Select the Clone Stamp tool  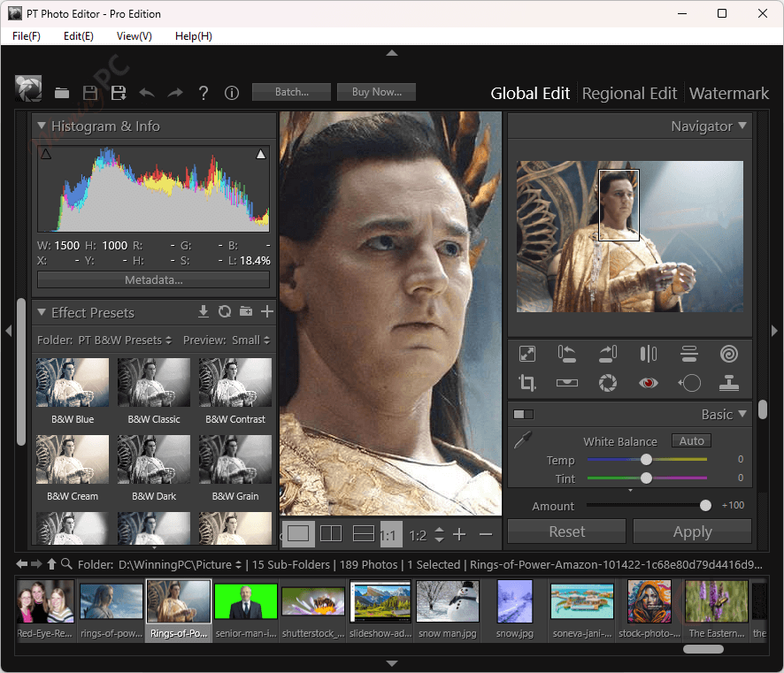pos(729,383)
